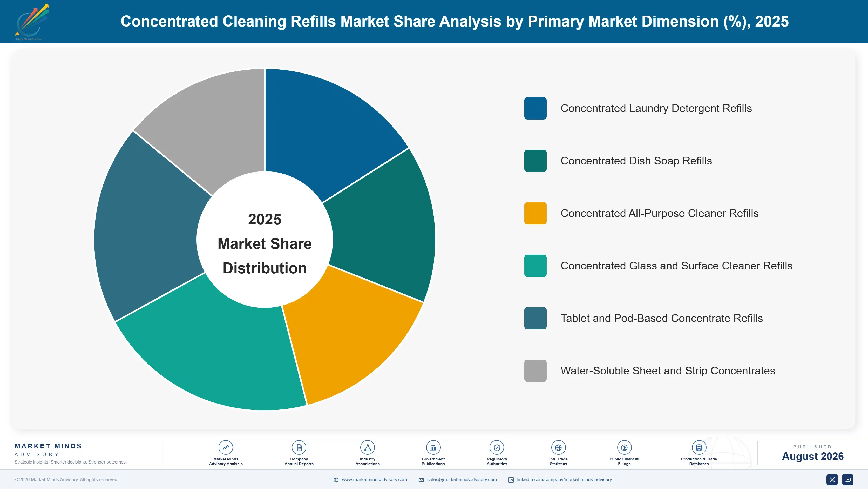Click the Market Minds Advisory Analysis icon
The image size is (868, 489).
pos(226,447)
